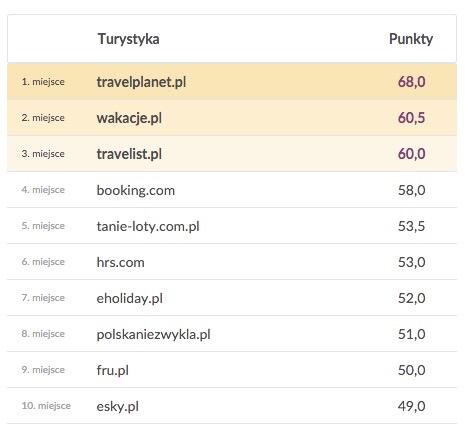Select the '1. miejsce' rank label
Image resolution: width=465 pixels, height=442 pixels.
point(43,82)
